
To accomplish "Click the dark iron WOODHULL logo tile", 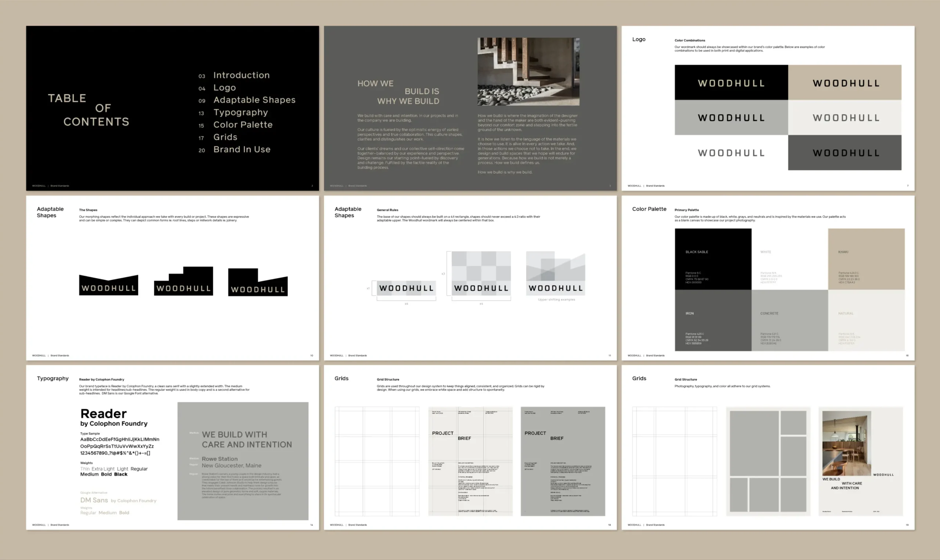I will pos(845,152).
